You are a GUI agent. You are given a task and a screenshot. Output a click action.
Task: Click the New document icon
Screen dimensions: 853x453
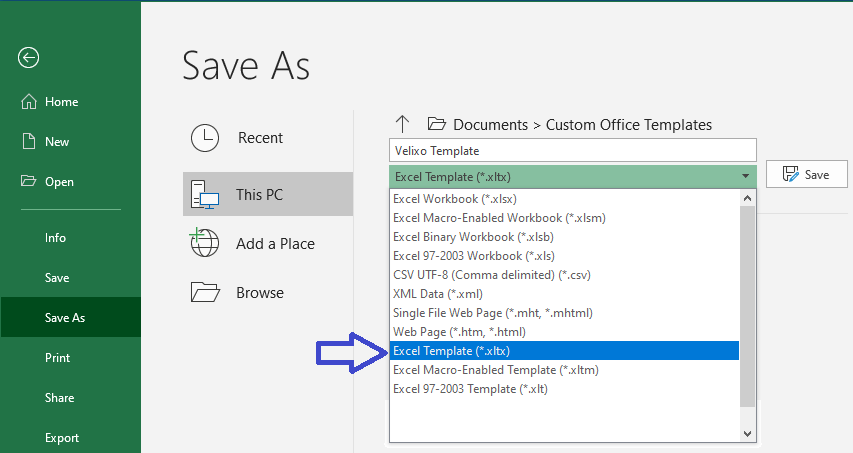[x=28, y=141]
